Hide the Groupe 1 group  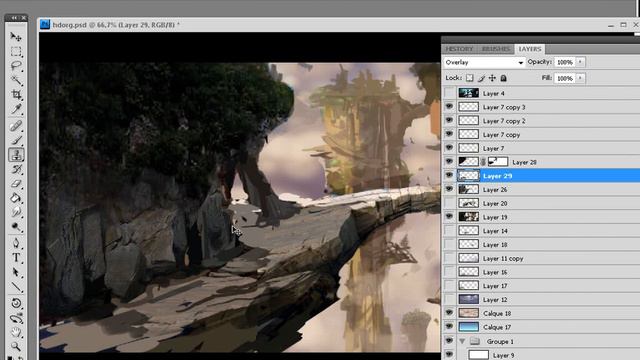click(x=449, y=341)
